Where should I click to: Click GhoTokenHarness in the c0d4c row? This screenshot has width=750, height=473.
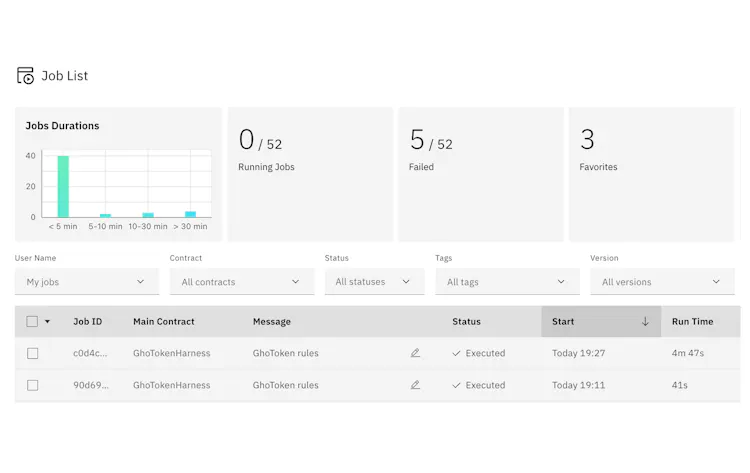pos(172,353)
